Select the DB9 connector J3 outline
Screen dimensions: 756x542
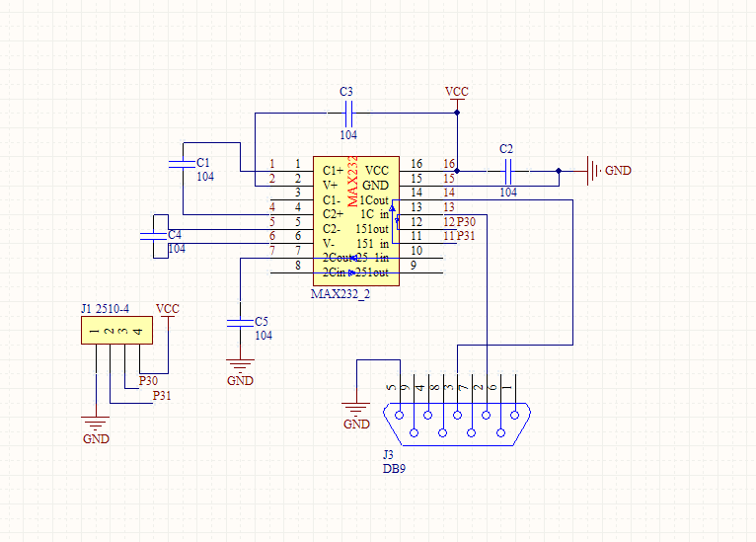(x=457, y=425)
